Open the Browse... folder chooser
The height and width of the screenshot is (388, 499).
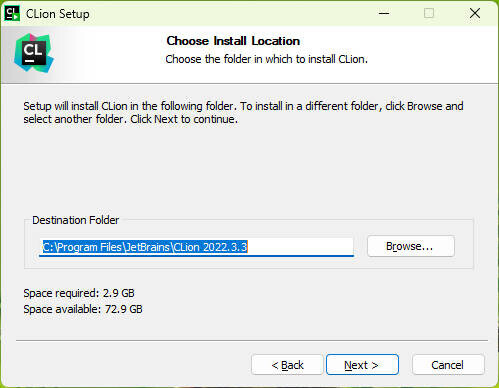tap(411, 246)
